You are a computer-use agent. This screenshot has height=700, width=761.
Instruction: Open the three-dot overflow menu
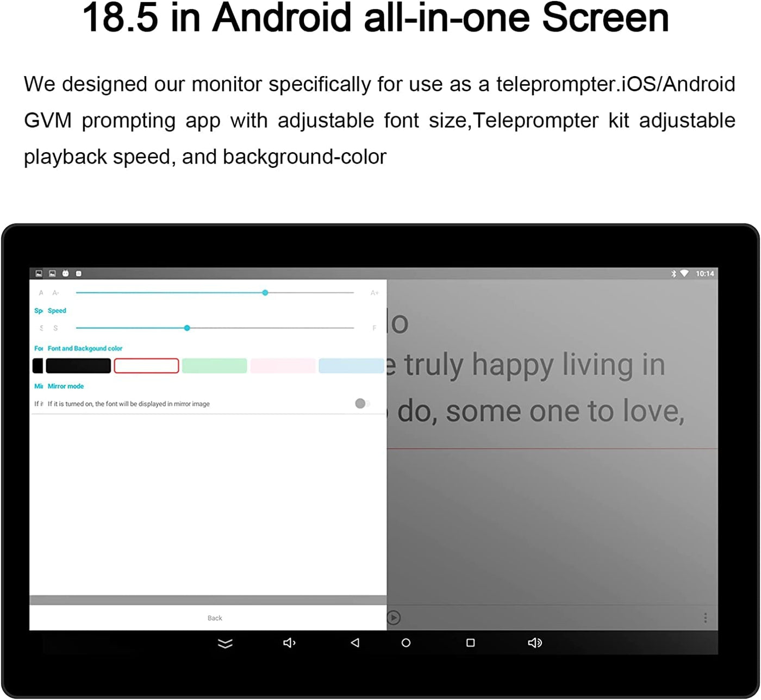705,618
